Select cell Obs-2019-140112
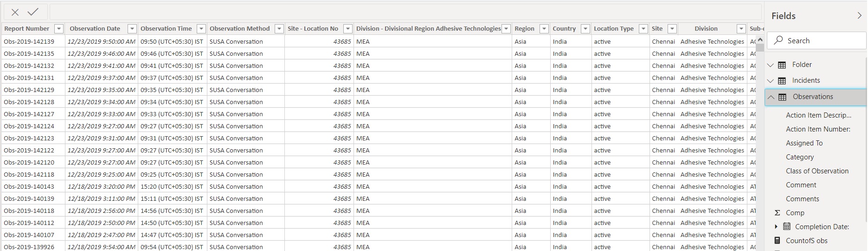The image size is (868, 251). 33,223
